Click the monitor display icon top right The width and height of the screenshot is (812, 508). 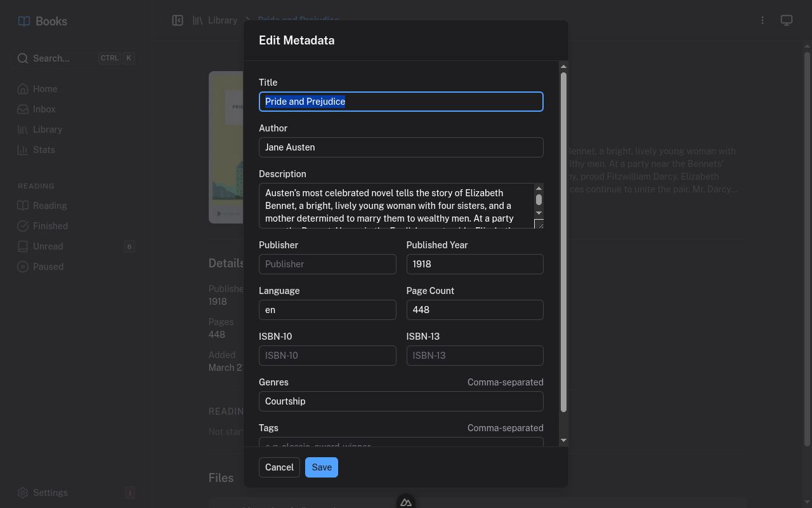tap(787, 20)
